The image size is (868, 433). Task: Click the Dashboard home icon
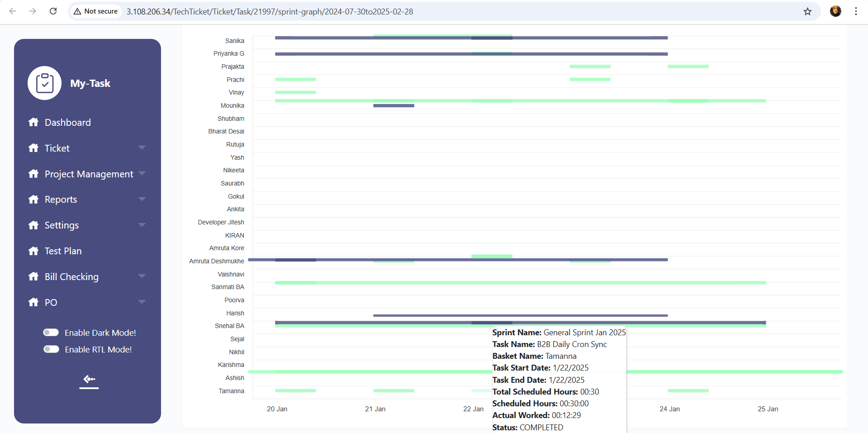(x=33, y=122)
